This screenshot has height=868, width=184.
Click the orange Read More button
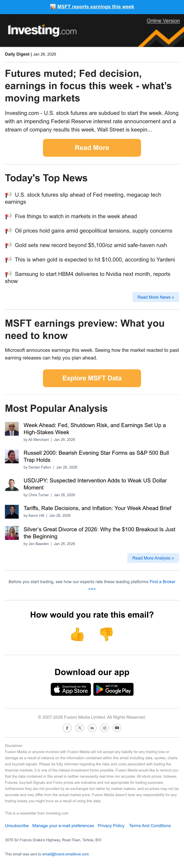[x=92, y=148]
